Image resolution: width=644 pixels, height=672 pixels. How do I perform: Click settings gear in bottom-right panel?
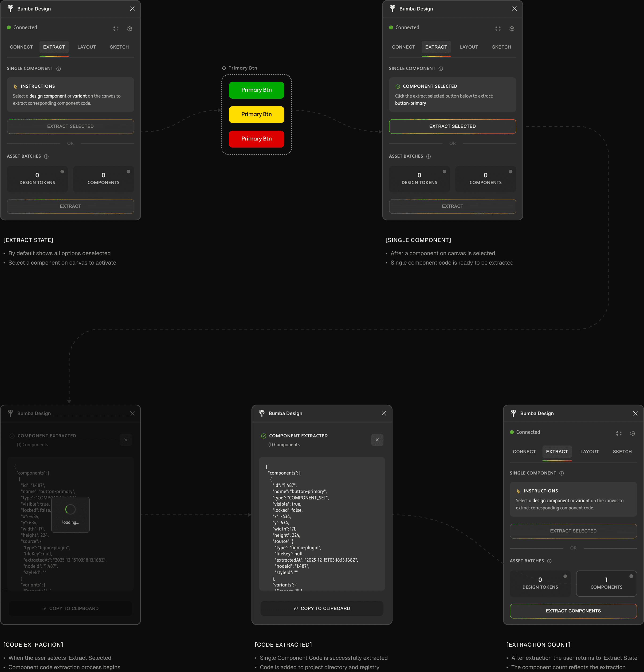coord(633,433)
